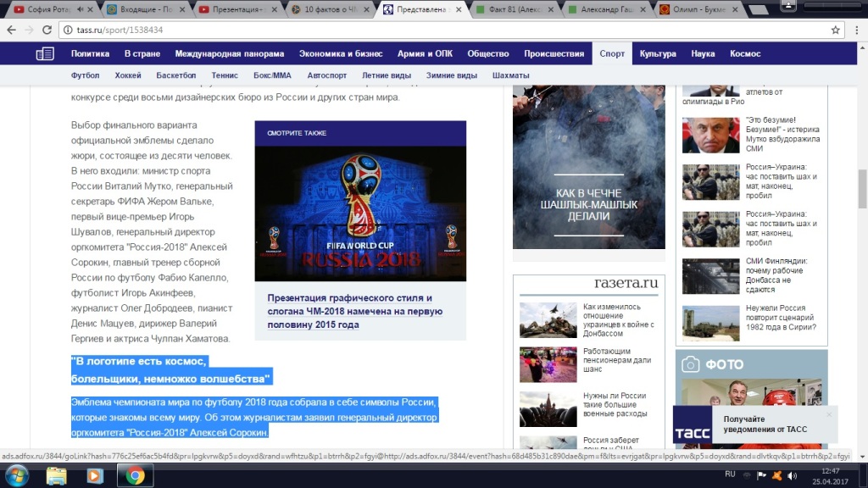This screenshot has width=868, height=488.
Task: Open the Chrome three-dot menu
Action: [856, 30]
